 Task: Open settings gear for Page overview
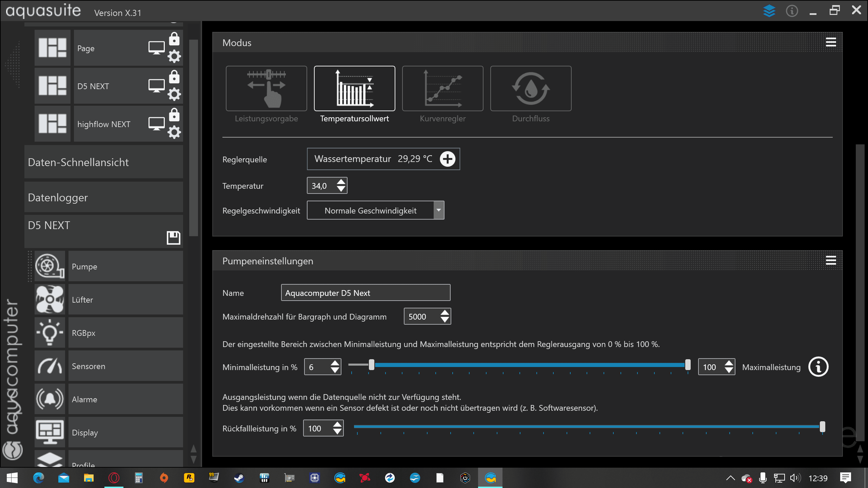coord(174,56)
